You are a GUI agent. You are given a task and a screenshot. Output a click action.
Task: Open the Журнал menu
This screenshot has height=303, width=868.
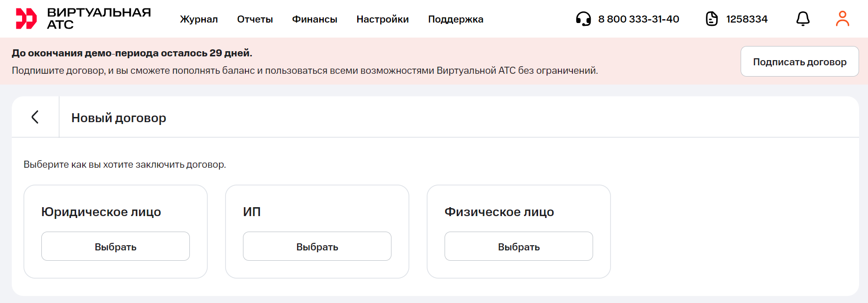[199, 19]
